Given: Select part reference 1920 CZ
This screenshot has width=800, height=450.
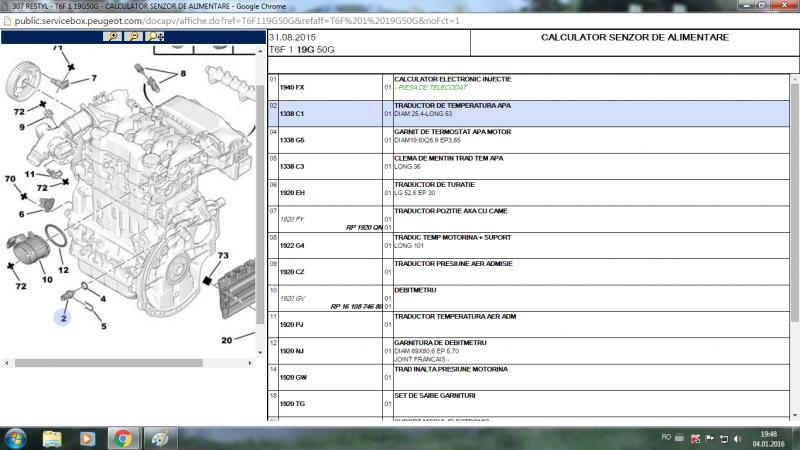Looking at the screenshot, I should [292, 272].
